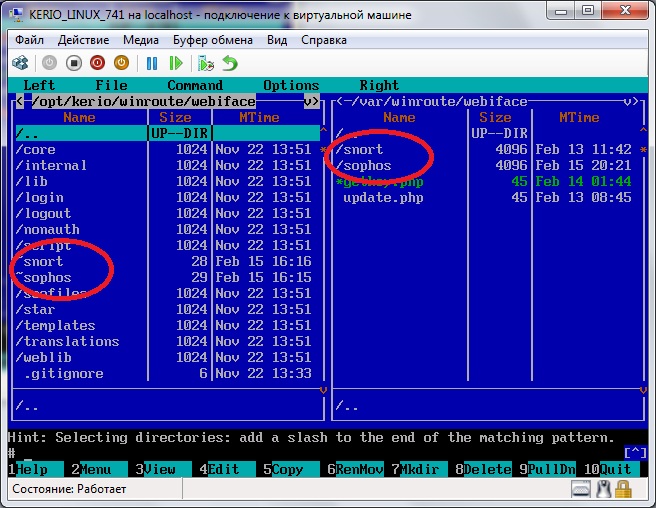Click the green Reset play icon

coord(176,63)
